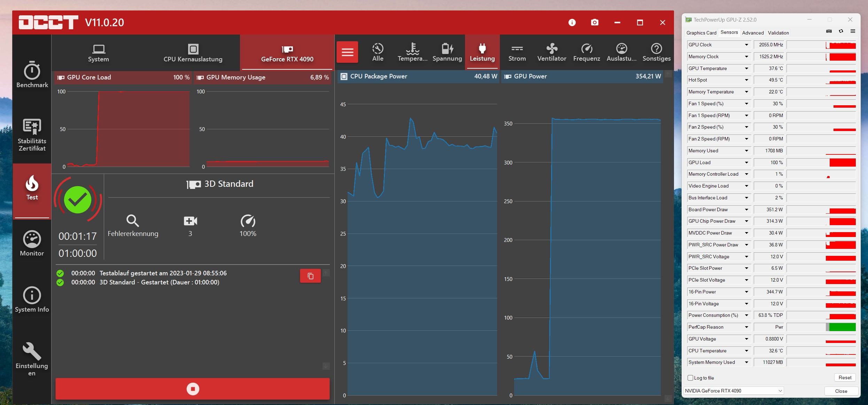
Task: Click the 100% usage limit gauge icon
Action: click(248, 221)
